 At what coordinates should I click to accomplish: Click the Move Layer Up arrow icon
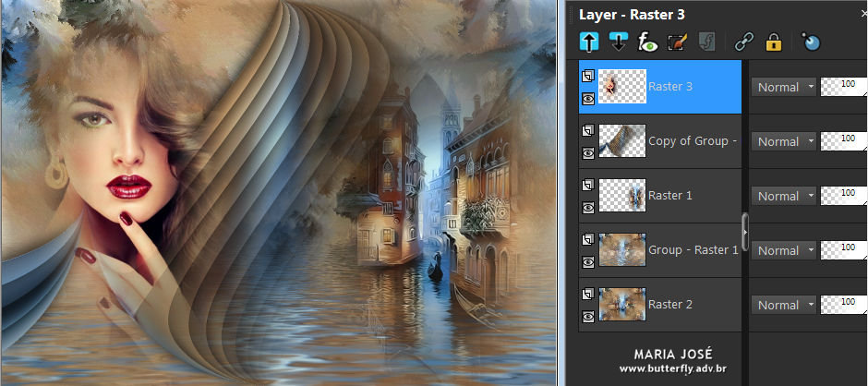589,42
